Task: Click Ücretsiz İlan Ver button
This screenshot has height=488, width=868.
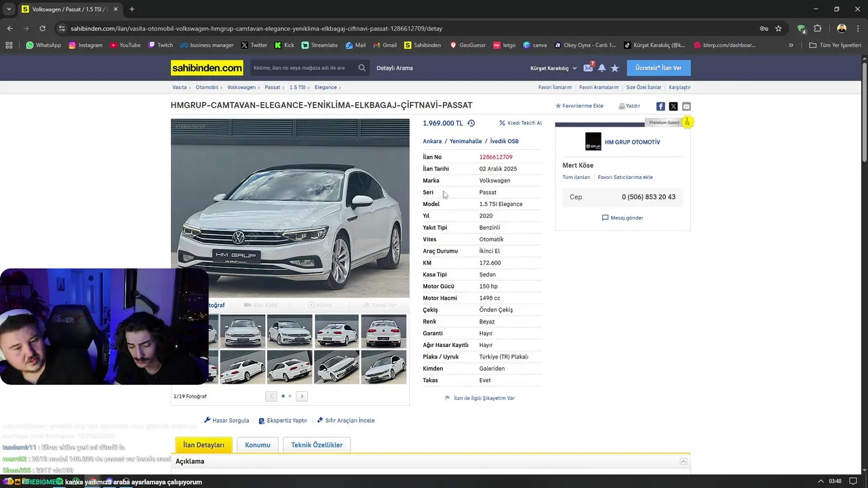Action: pos(658,68)
